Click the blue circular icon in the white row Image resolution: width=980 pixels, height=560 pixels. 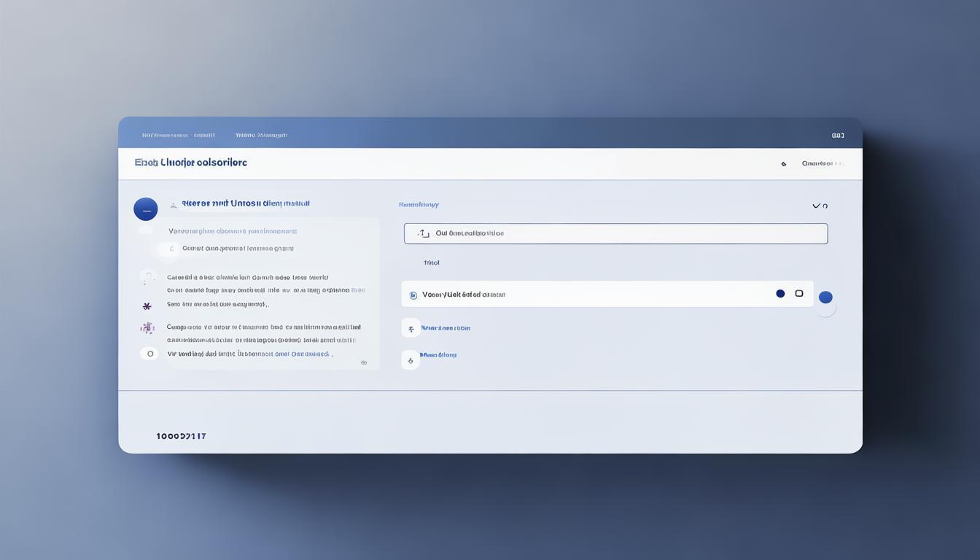(x=413, y=295)
